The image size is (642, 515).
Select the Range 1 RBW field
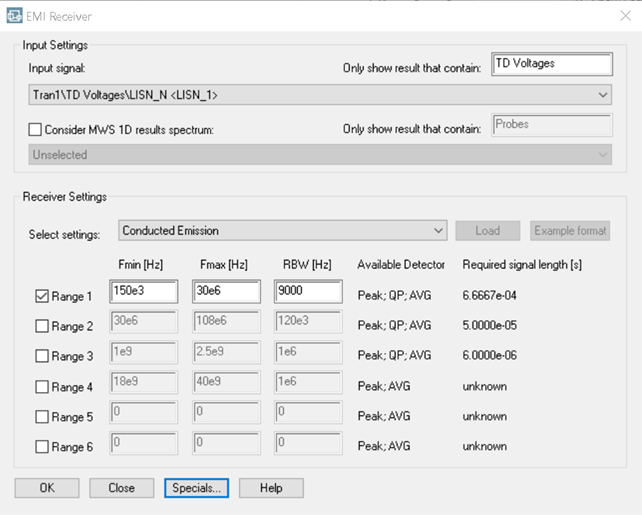307,292
